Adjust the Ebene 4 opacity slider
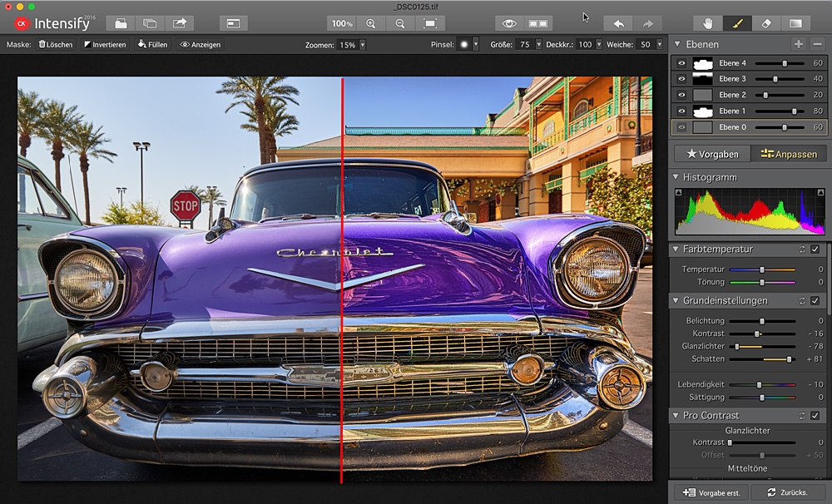This screenshot has height=504, width=832. coord(780,63)
